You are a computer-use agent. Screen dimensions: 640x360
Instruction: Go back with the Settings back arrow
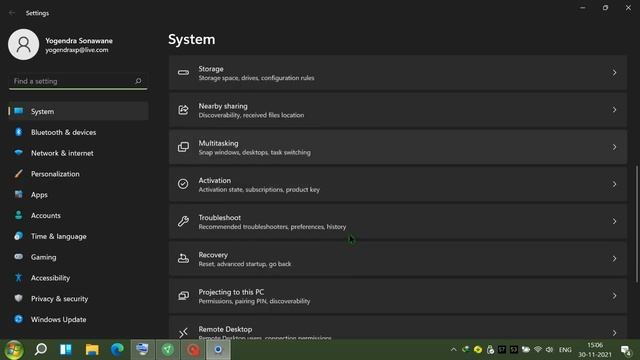pyautogui.click(x=12, y=13)
